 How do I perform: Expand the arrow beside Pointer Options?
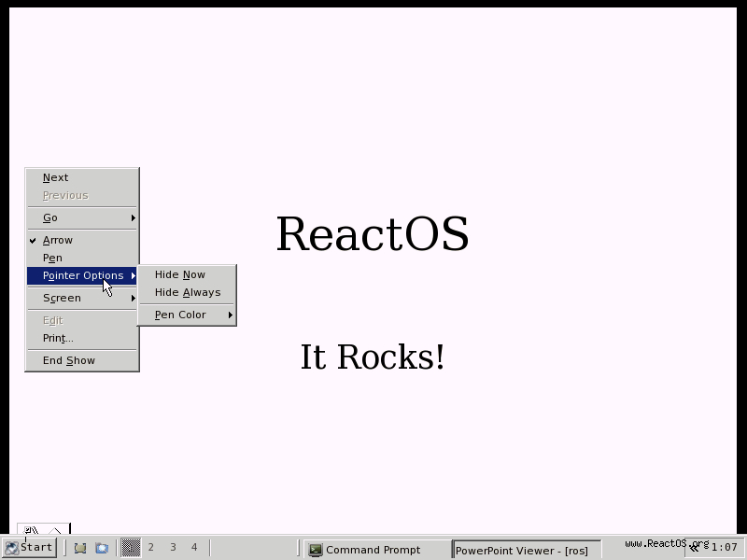coord(133,275)
